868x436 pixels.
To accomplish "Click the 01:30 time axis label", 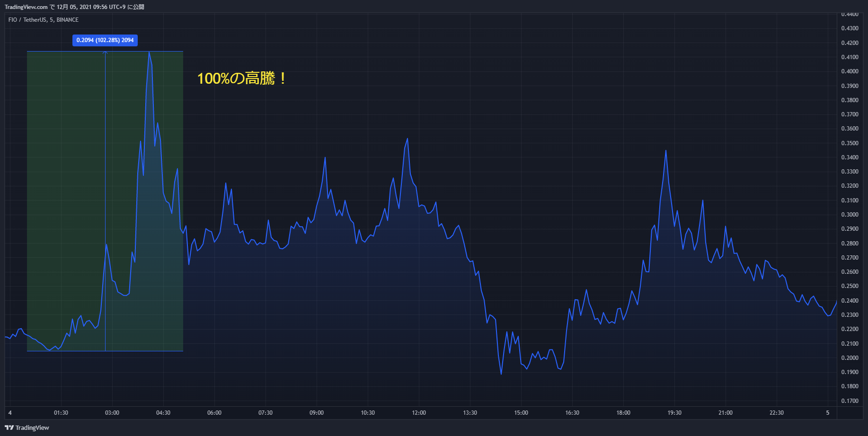I will (61, 413).
